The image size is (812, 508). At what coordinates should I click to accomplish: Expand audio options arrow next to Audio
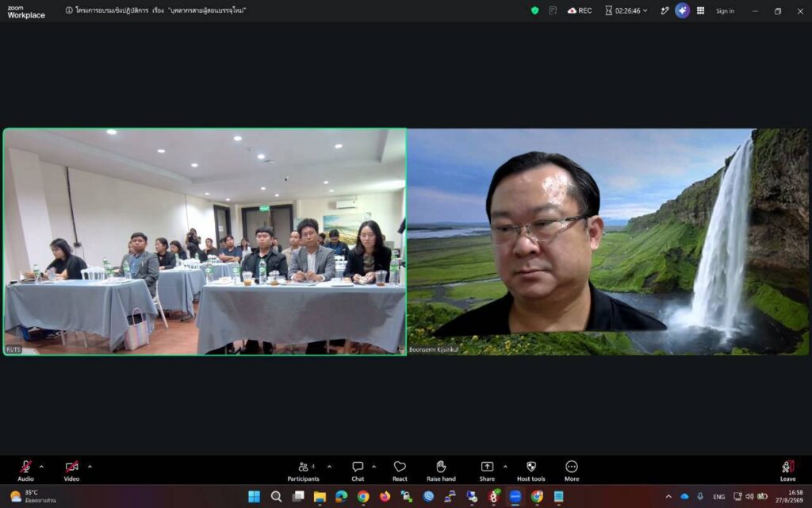click(41, 467)
